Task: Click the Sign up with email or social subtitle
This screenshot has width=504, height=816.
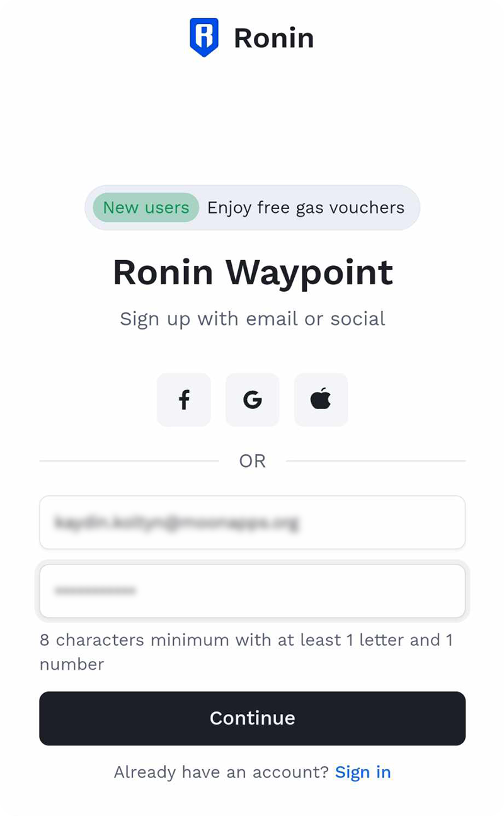Action: click(253, 319)
